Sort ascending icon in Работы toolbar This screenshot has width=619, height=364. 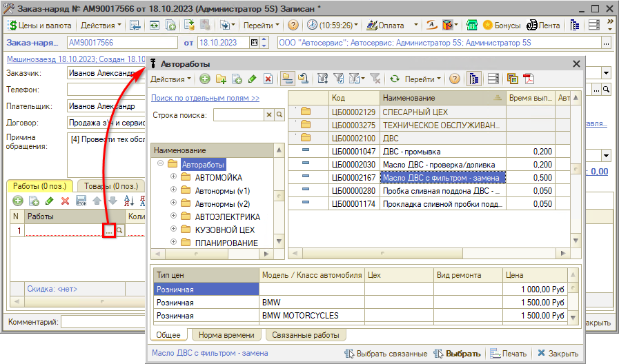pyautogui.click(x=129, y=201)
